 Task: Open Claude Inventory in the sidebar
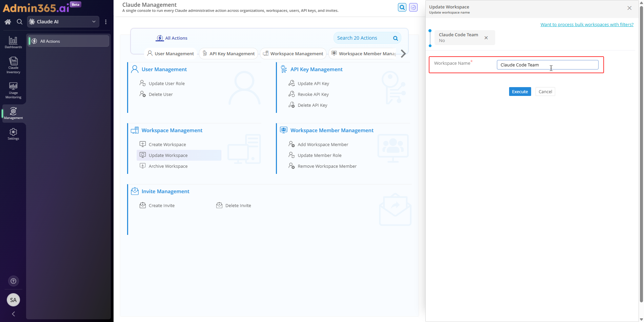point(13,65)
